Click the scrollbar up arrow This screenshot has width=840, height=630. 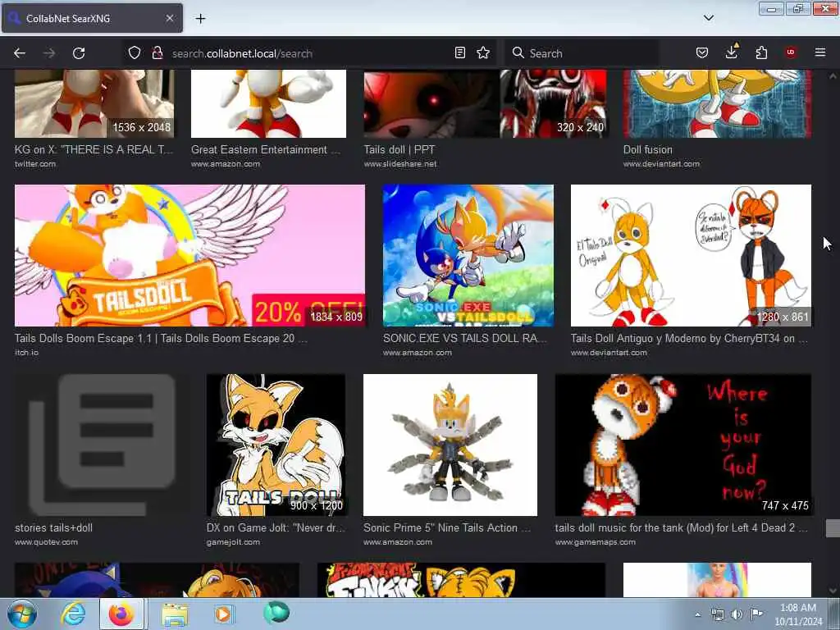(x=833, y=76)
